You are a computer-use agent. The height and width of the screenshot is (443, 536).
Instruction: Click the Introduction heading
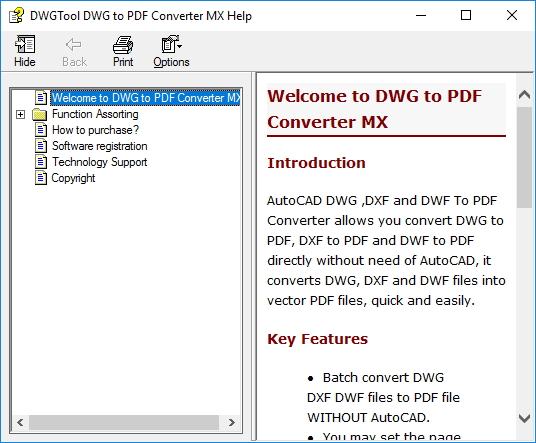316,163
